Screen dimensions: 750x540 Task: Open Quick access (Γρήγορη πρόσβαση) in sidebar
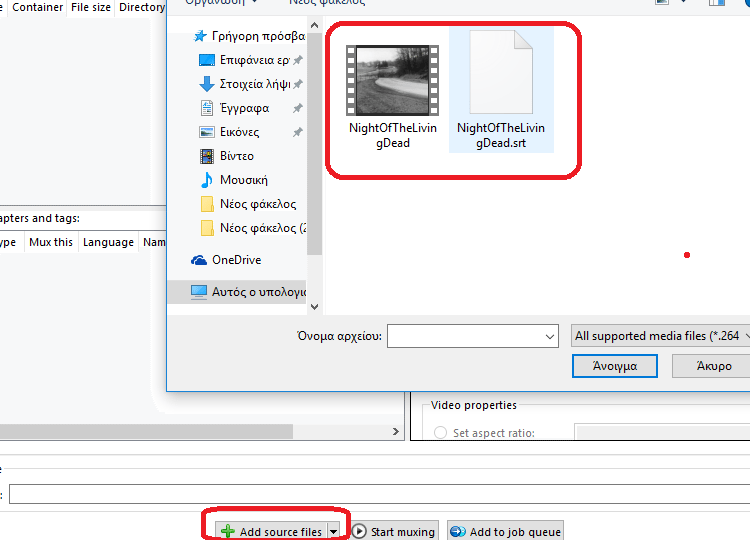coord(248,36)
